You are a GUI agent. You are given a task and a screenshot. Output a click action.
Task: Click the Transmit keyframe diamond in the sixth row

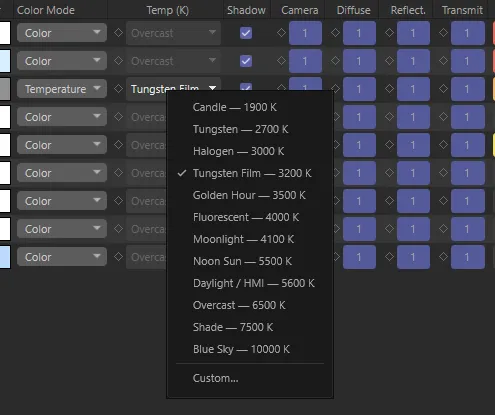click(x=443, y=173)
